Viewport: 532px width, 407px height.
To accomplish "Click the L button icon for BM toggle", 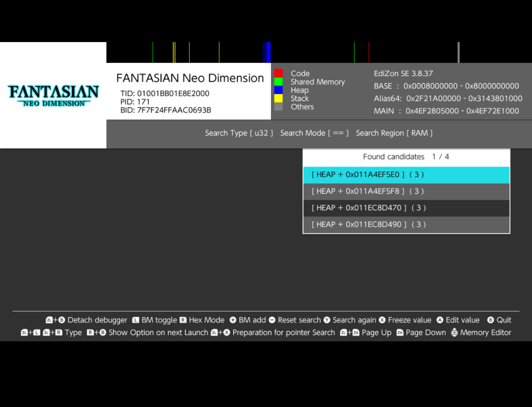I will (x=136, y=320).
